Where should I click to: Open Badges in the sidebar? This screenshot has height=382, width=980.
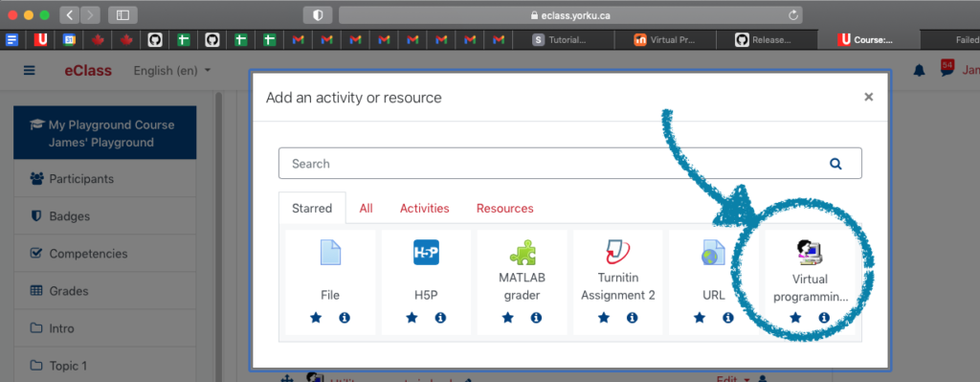[105, 216]
